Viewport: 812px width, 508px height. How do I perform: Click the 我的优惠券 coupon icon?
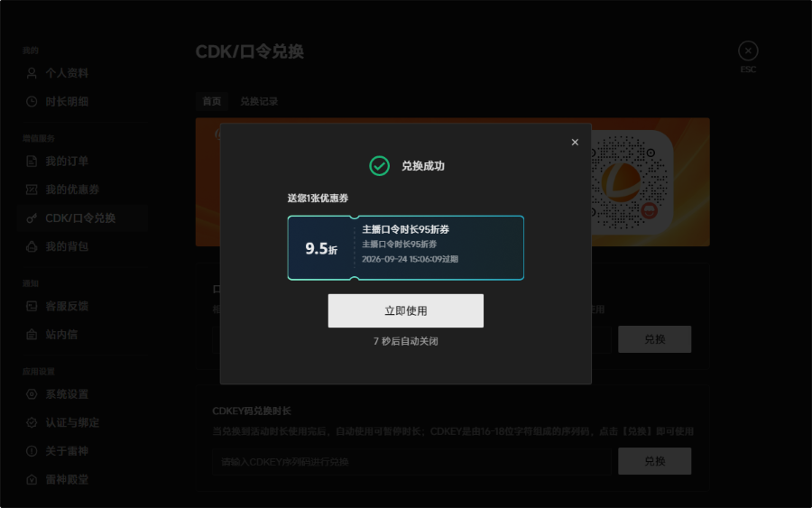pos(32,189)
